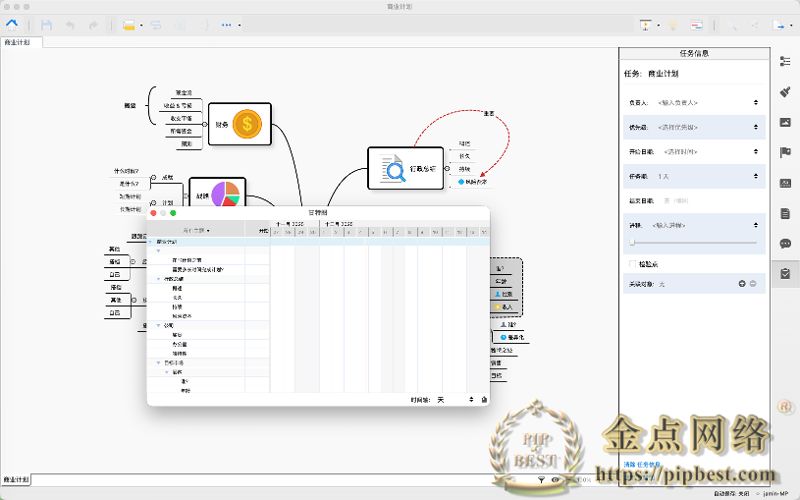Select the 商业计划 sheet tab at bottom
Image resolution: width=800 pixels, height=500 pixels.
click(x=16, y=480)
